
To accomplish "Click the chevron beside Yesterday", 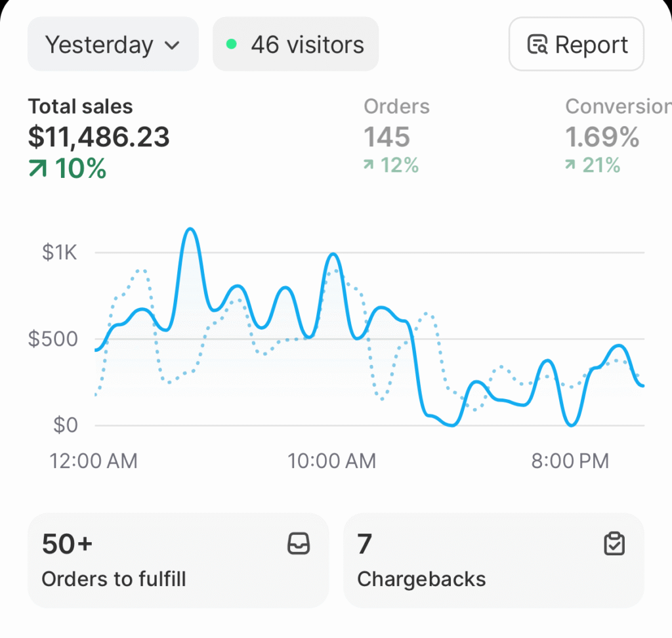I will (x=172, y=45).
